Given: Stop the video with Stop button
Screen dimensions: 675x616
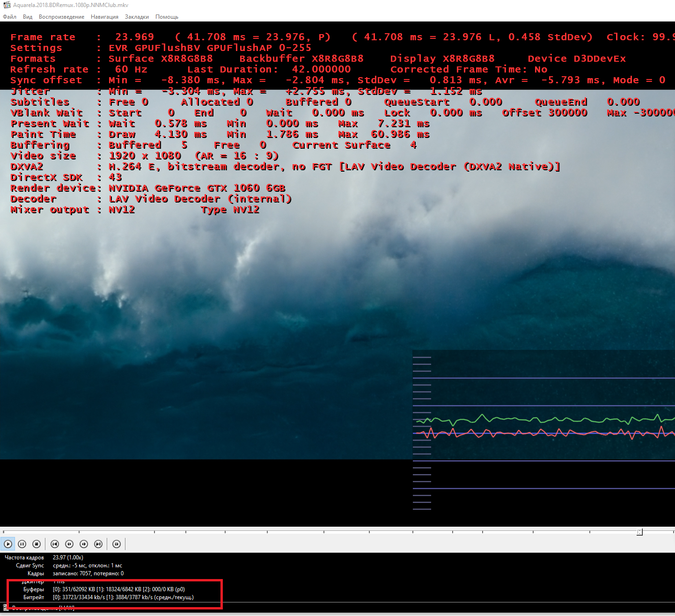Looking at the screenshot, I should [x=37, y=544].
